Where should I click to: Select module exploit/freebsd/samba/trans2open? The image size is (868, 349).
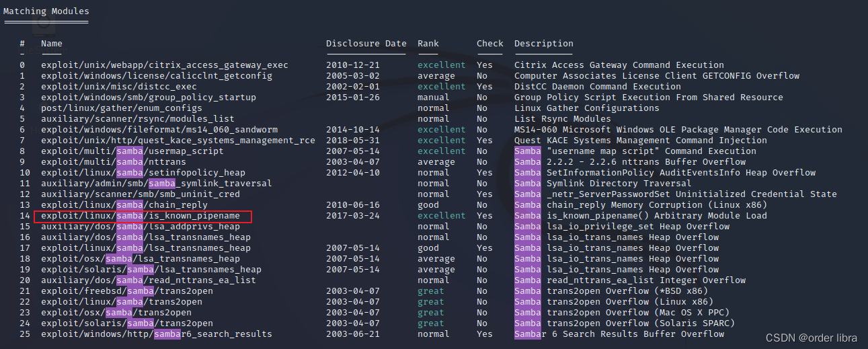[127, 291]
